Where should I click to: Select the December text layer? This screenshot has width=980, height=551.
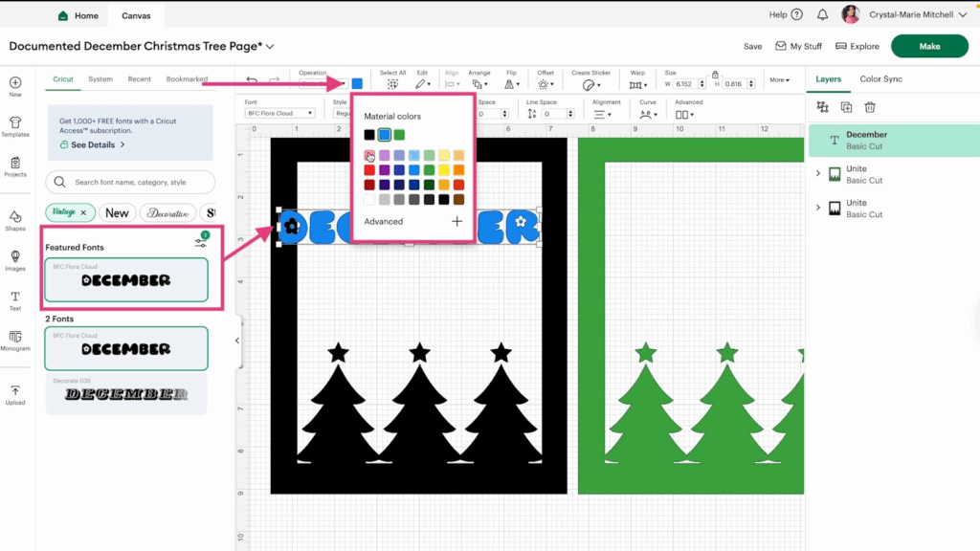pos(894,140)
